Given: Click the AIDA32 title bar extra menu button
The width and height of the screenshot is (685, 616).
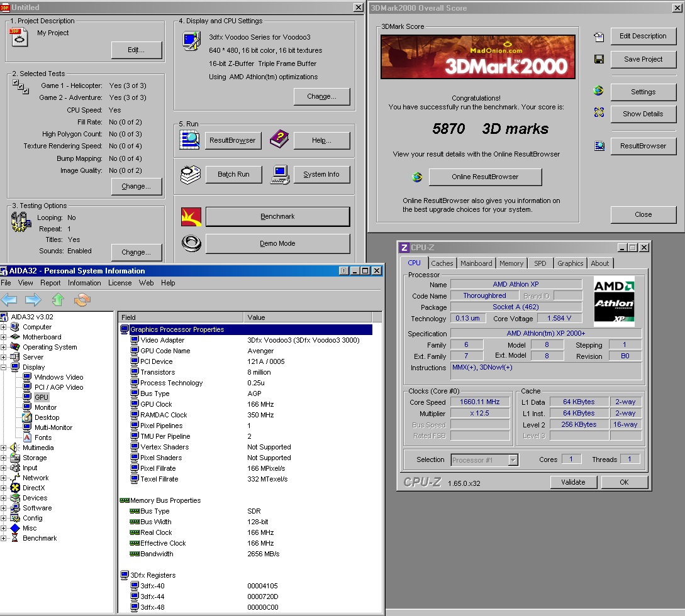Looking at the screenshot, I should pyautogui.click(x=344, y=271).
